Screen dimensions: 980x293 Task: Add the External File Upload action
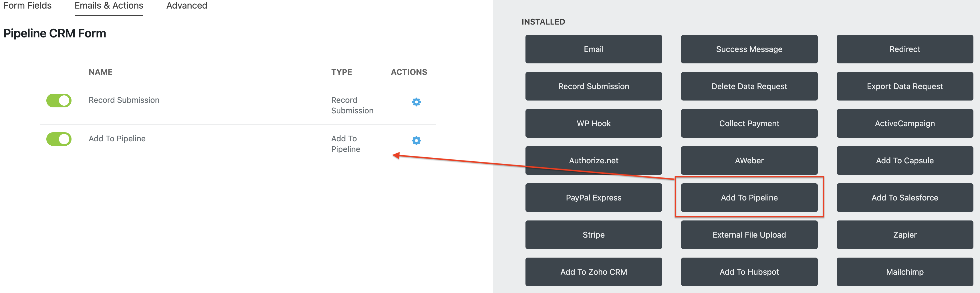749,235
